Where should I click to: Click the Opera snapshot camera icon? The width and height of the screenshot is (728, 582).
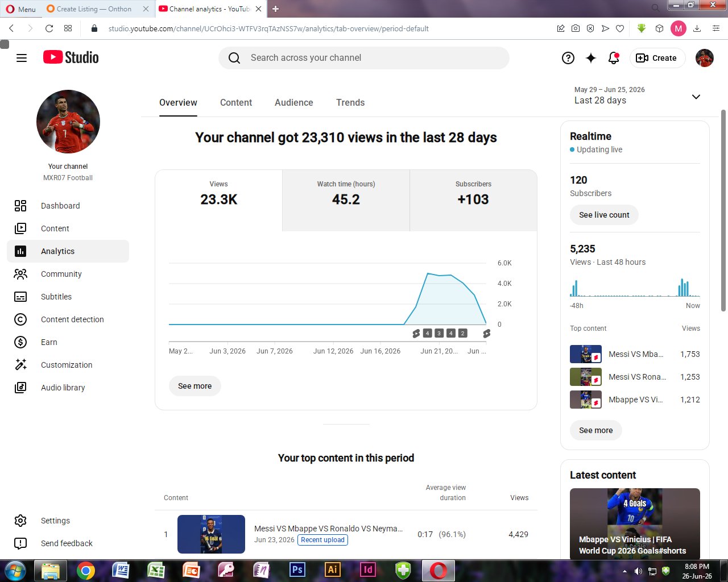(576, 28)
